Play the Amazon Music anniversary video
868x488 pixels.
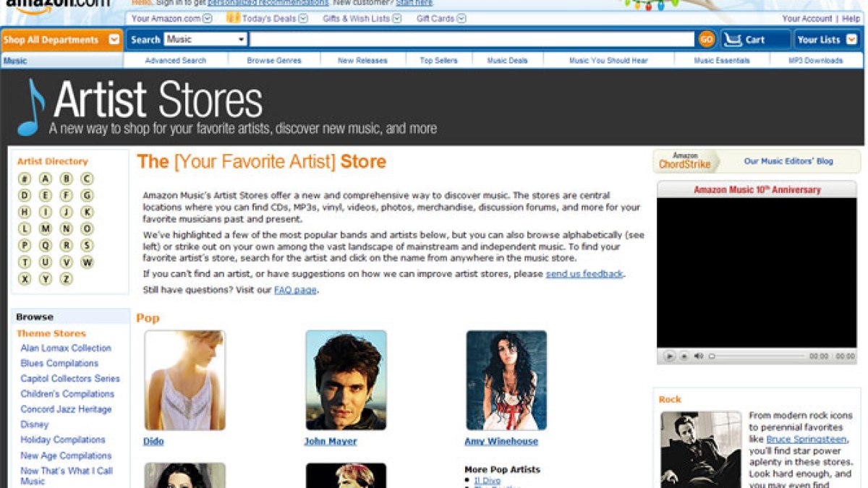click(x=669, y=356)
